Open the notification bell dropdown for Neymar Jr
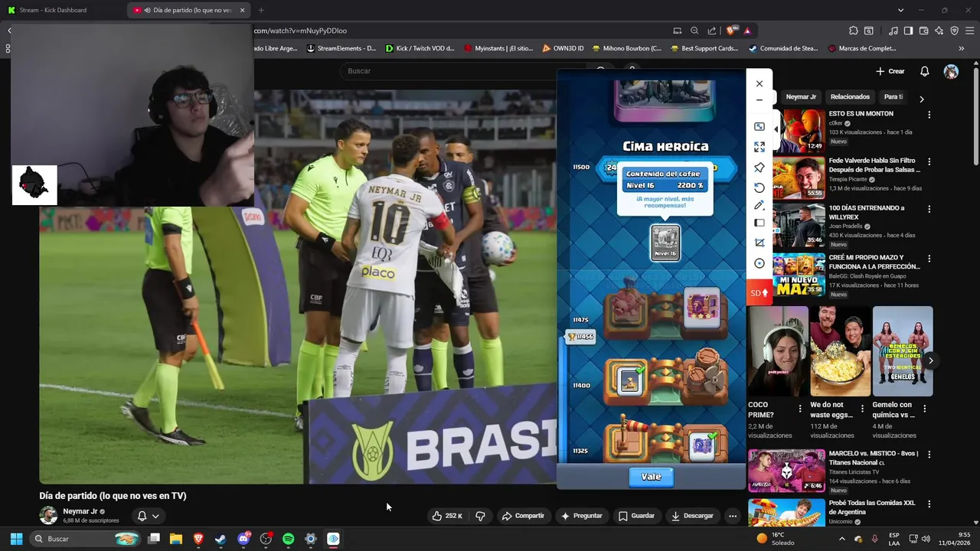This screenshot has height=551, width=980. pyautogui.click(x=148, y=516)
